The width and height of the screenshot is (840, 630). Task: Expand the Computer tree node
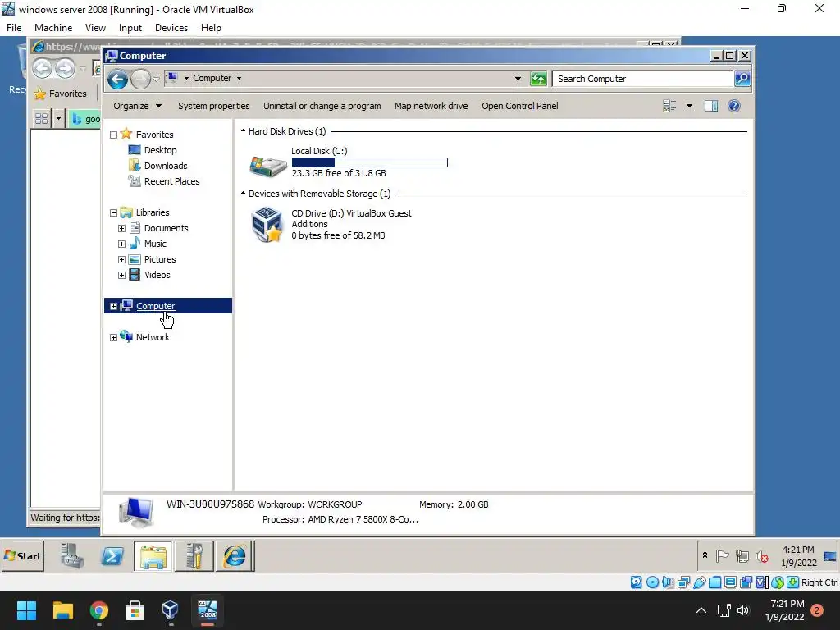click(x=113, y=307)
